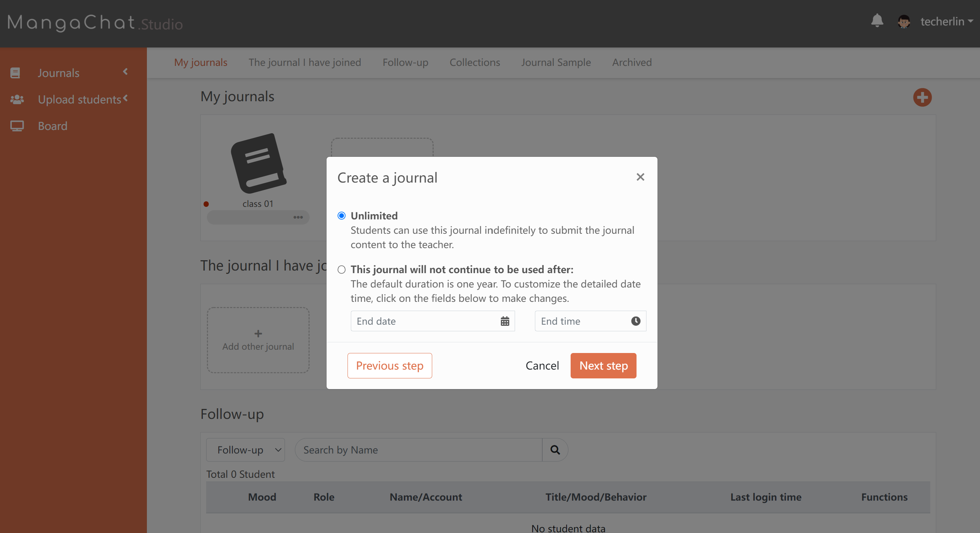Click the My journals section heading

[x=237, y=96]
